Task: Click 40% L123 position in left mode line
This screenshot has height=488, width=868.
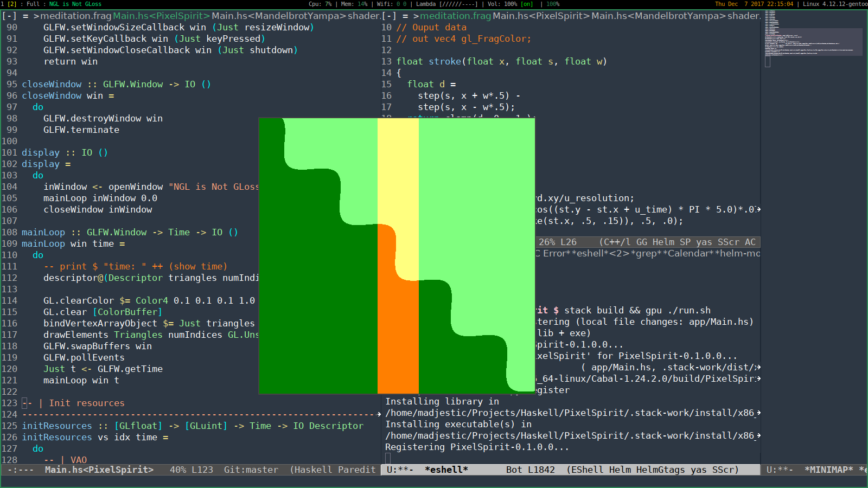Action: tap(192, 470)
